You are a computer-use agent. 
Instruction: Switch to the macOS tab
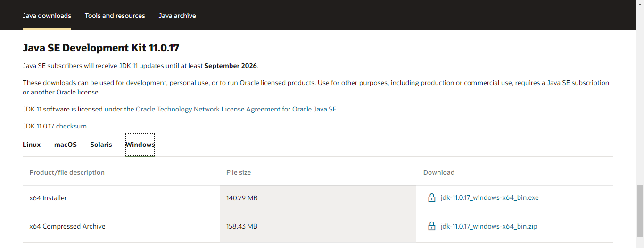65,145
